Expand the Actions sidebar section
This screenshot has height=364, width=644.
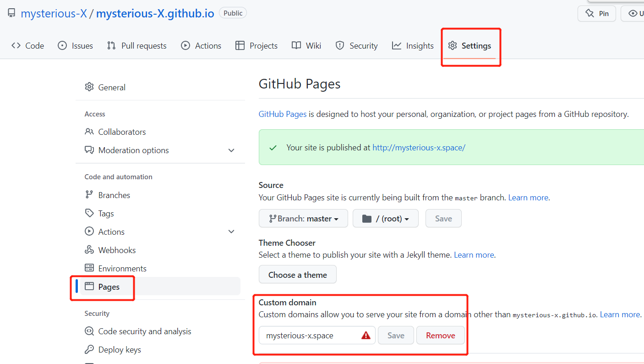(231, 232)
